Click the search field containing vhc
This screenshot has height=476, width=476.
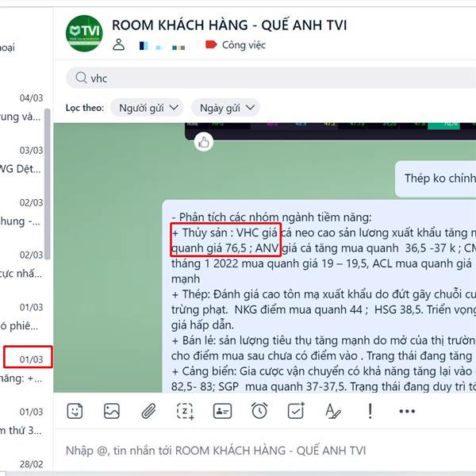click(271, 78)
